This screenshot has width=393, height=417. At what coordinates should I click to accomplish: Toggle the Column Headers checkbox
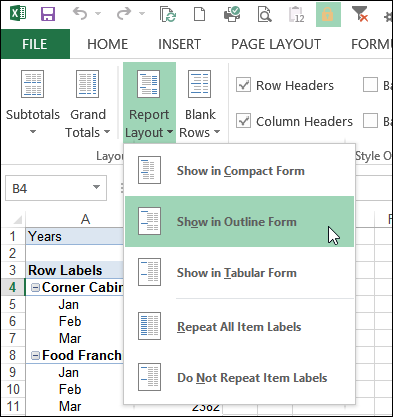point(243,121)
